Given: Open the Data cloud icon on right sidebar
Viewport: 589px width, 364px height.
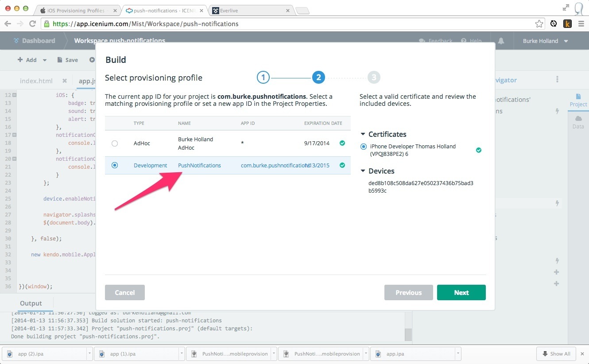Looking at the screenshot, I should coord(578,122).
